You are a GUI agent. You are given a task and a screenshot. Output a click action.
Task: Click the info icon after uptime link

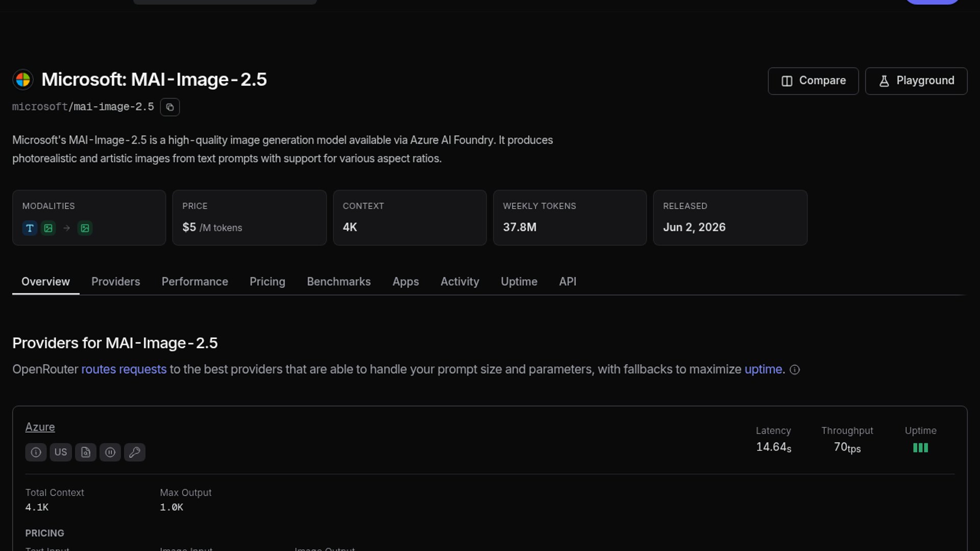(x=795, y=370)
